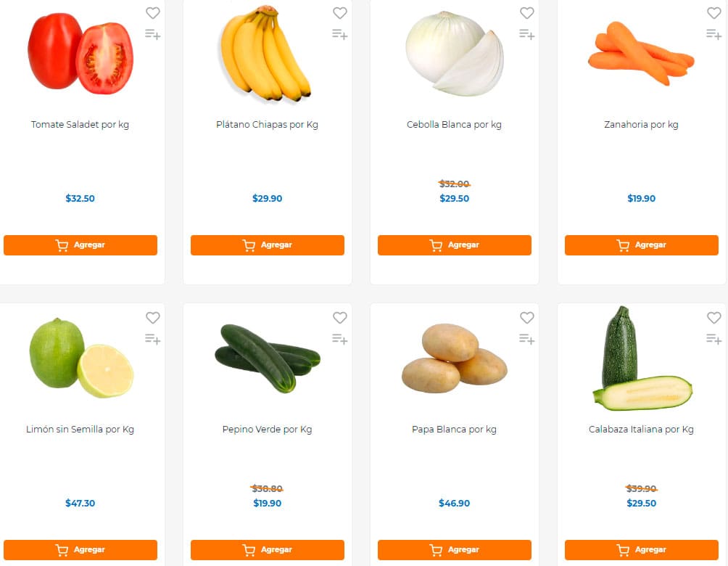The width and height of the screenshot is (728, 566).
Task: Add Pepino Verde to cart
Action: pyautogui.click(x=267, y=549)
